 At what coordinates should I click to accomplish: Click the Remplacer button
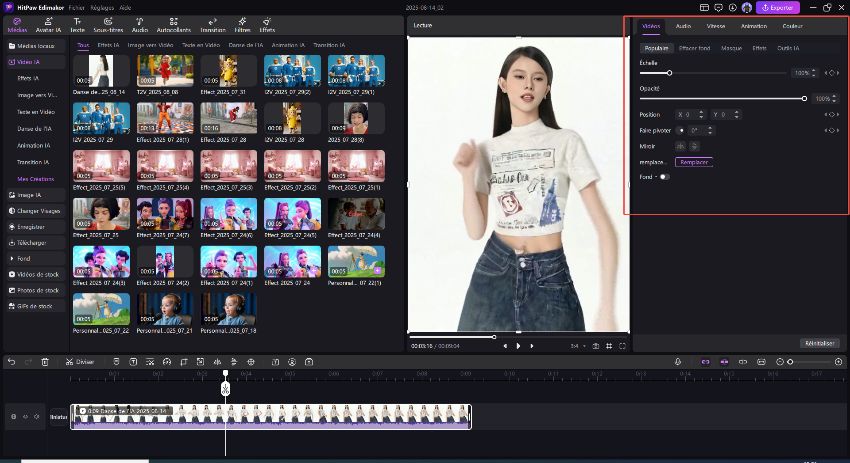694,162
